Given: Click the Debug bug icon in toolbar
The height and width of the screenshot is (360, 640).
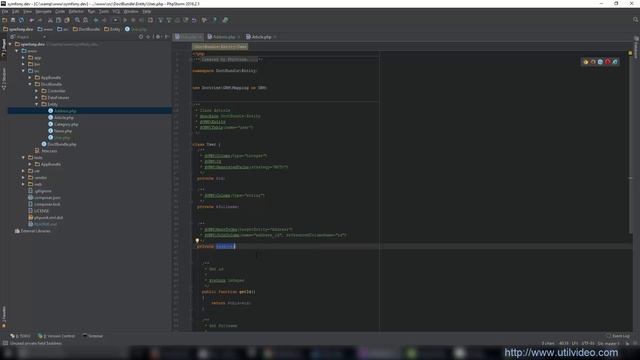Looking at the screenshot, I should (x=133, y=20).
